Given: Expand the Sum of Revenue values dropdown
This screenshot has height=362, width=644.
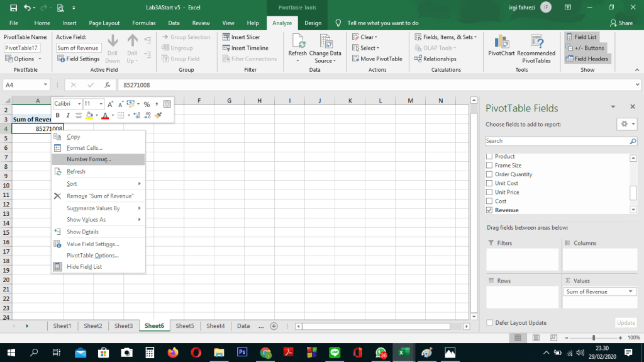Looking at the screenshot, I should click(x=631, y=292).
